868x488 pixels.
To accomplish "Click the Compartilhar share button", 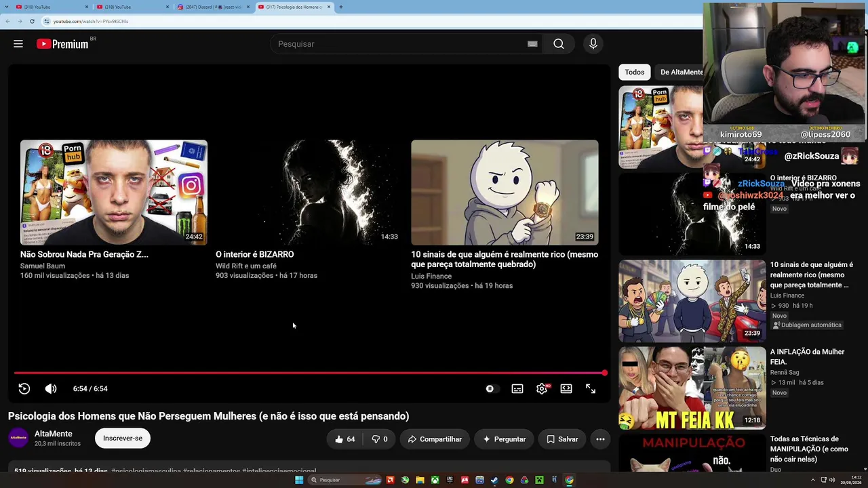I will [434, 439].
